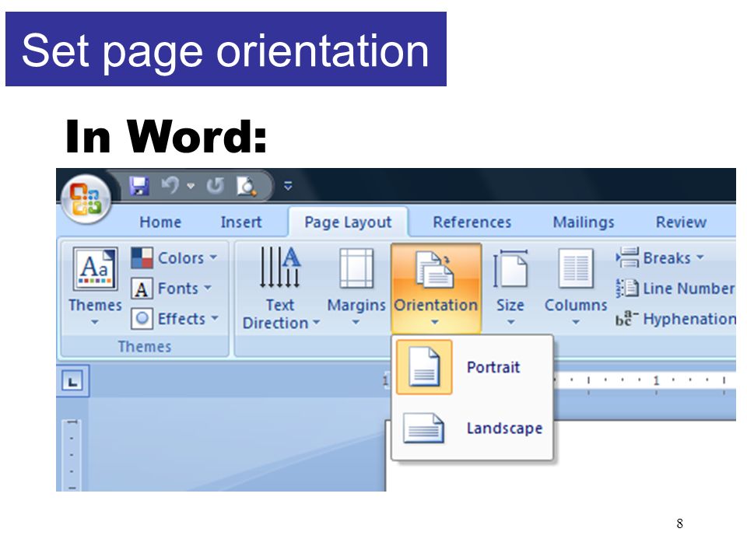Click the theme Colors swatch icon

142,257
